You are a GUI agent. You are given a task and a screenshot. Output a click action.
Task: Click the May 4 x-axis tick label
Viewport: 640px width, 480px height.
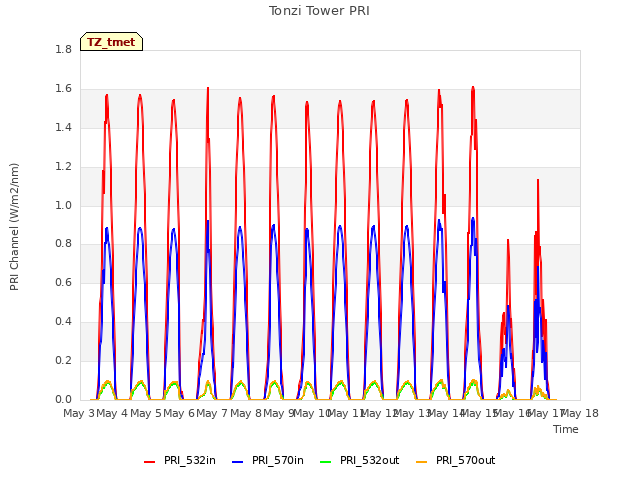click(x=112, y=413)
